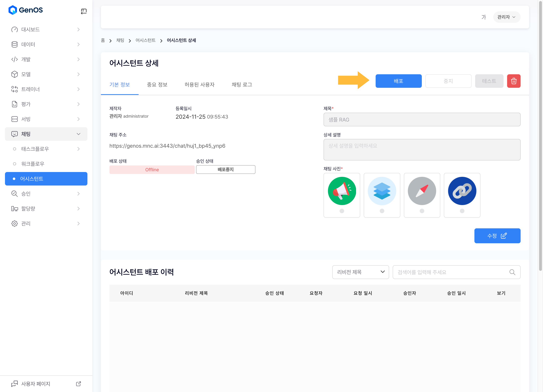Viewport: 543px width, 392px height.
Task: Click the 검색어를 입력해 주세요 search field
Action: 450,272
